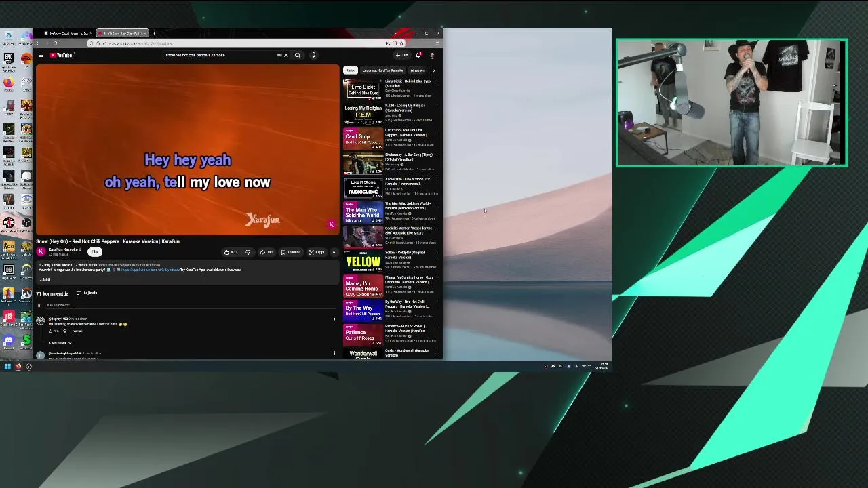Screen dimensions: 868x488
Task: Open the KaraFun app link in description
Action: point(150,270)
